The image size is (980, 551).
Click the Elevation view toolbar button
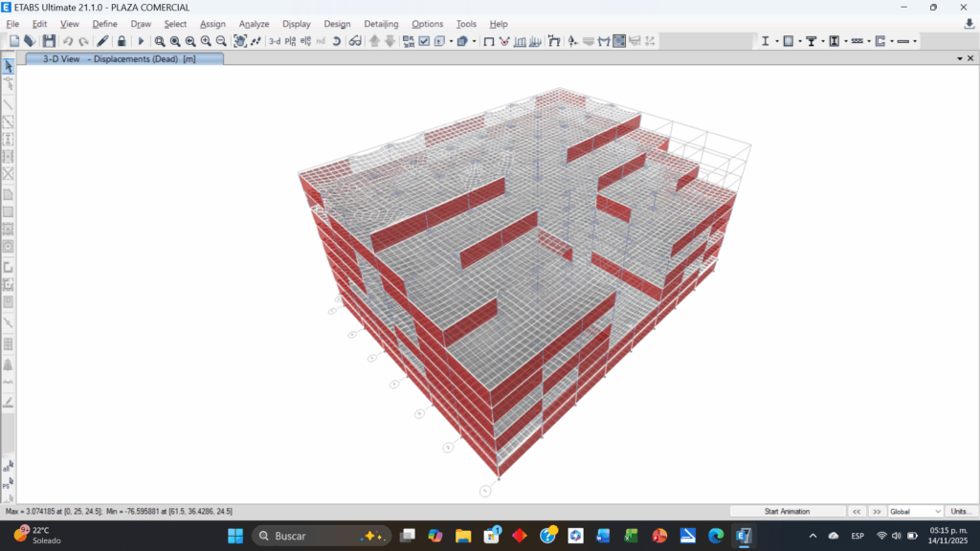[x=305, y=41]
